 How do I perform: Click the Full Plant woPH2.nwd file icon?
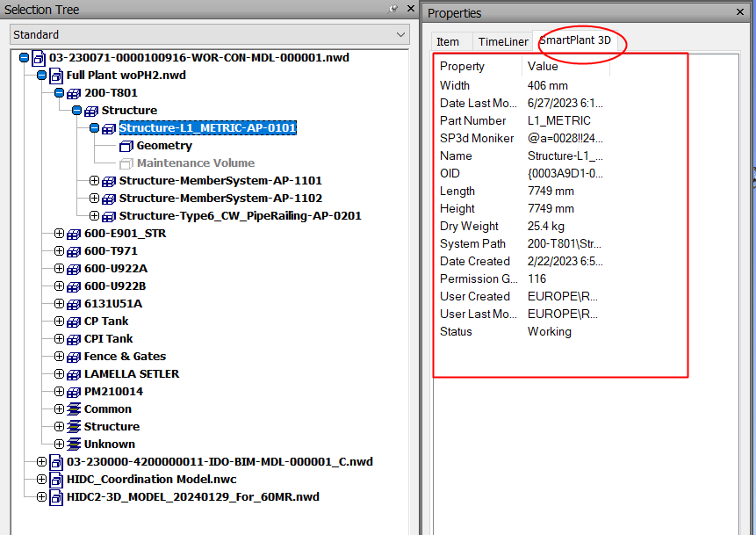pyautogui.click(x=55, y=76)
